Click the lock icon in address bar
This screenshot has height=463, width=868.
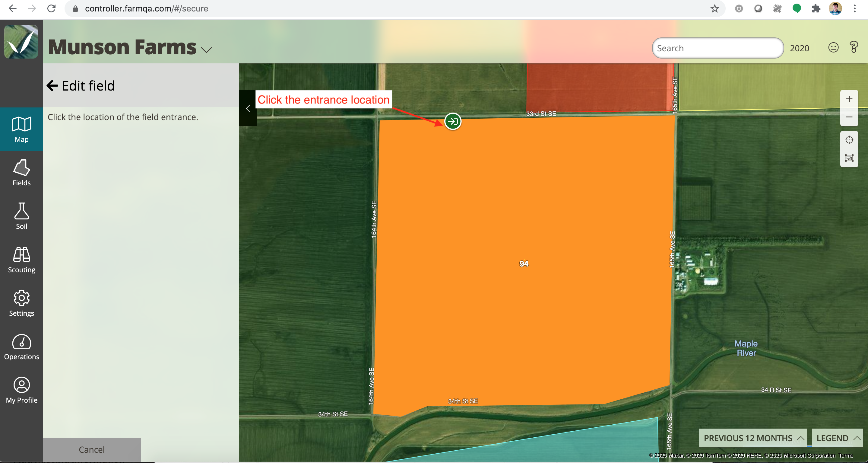point(75,9)
